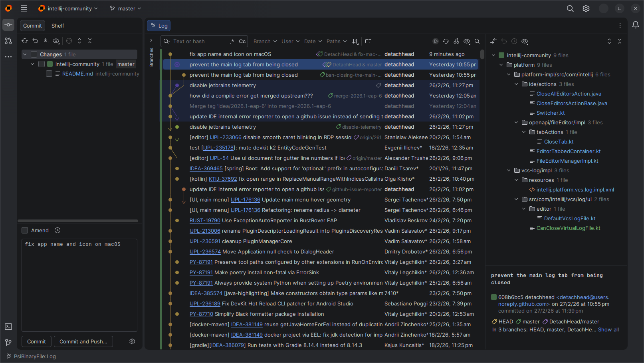Open the intellij-community project dropdown
Image resolution: width=644 pixels, height=363 pixels.
tap(68, 8)
